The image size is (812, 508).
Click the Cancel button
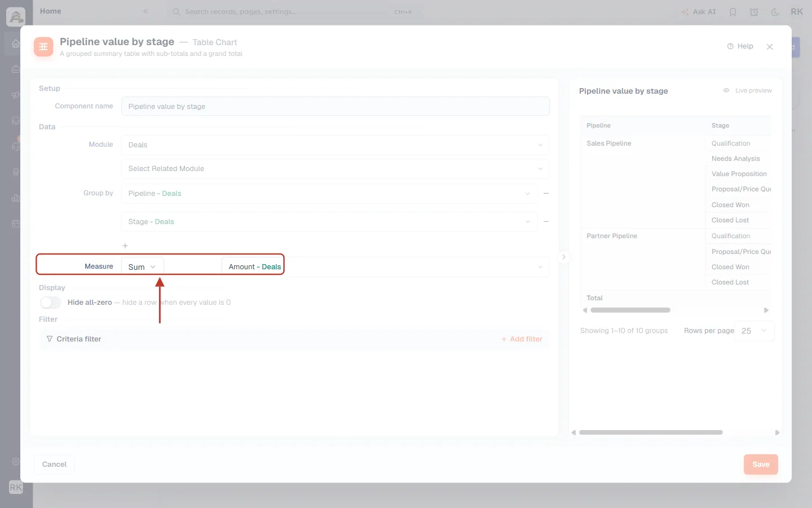54,465
